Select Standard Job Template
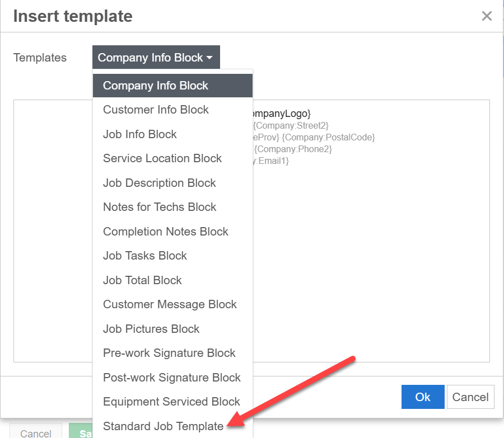 point(163,426)
